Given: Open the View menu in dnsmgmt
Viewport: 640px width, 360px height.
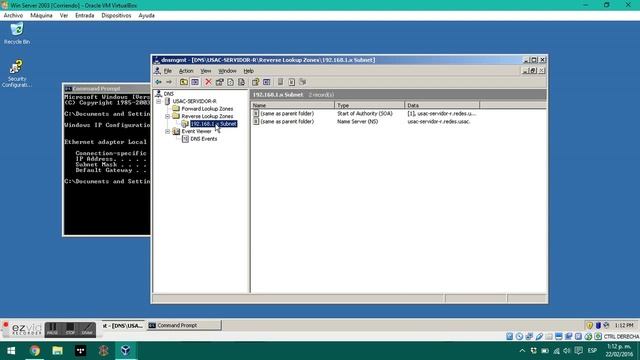Looking at the screenshot, I should click(206, 71).
